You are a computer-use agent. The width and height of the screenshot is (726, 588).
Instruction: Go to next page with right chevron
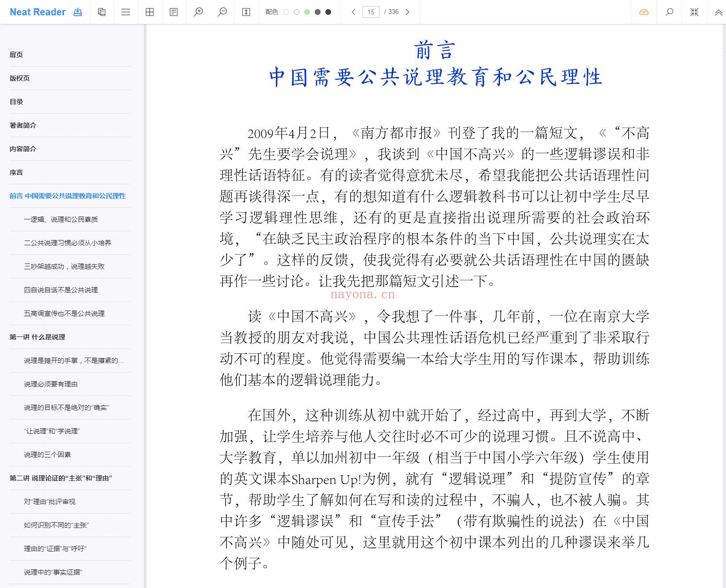[407, 12]
